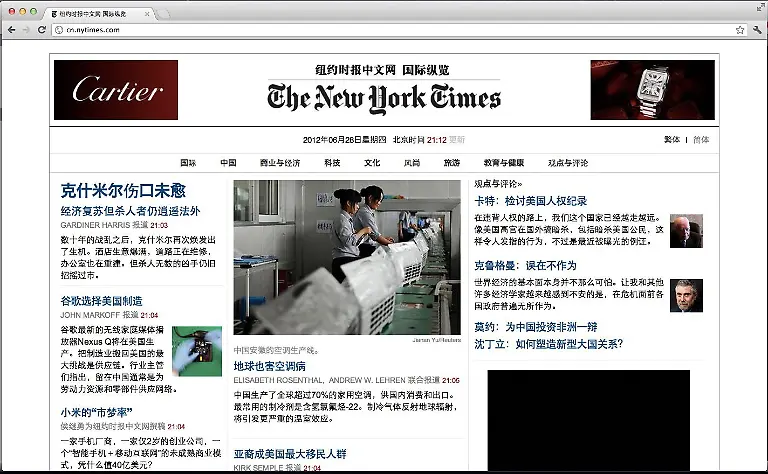Open the 旅游 navigation section
This screenshot has height=474, width=768.
[x=452, y=163]
